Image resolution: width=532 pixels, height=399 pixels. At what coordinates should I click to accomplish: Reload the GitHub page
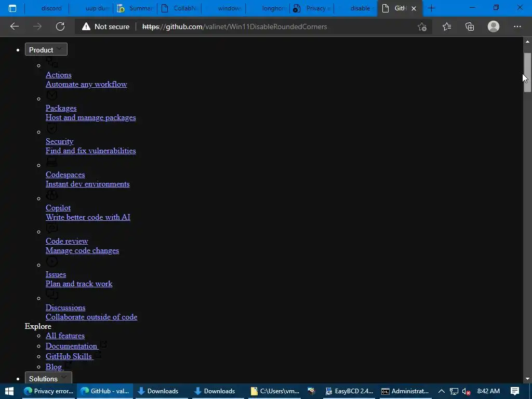click(60, 26)
